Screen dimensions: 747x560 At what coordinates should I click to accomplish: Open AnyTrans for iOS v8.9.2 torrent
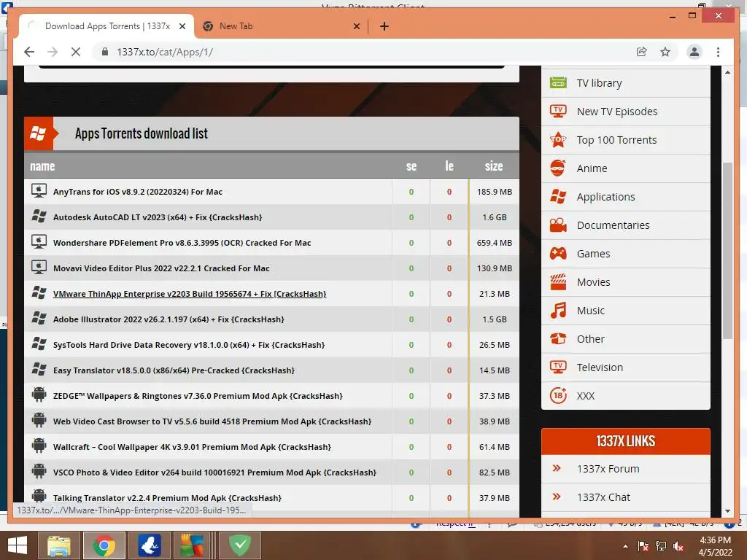click(138, 192)
